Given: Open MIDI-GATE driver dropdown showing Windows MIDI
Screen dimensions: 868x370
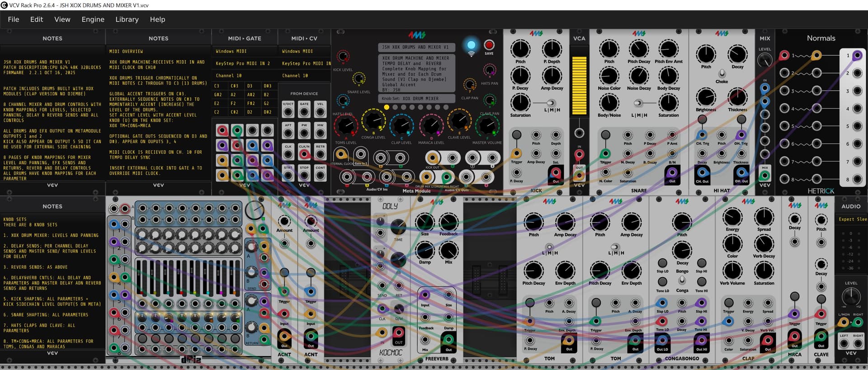Looking at the screenshot, I should [x=244, y=52].
